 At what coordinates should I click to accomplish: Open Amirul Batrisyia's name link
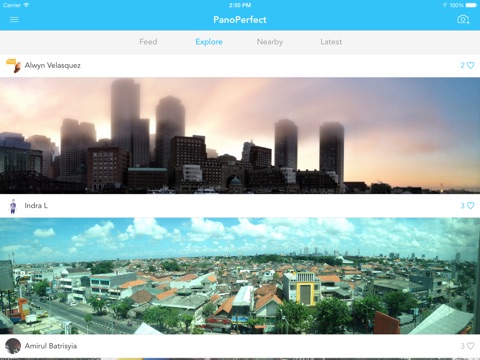tap(51, 346)
